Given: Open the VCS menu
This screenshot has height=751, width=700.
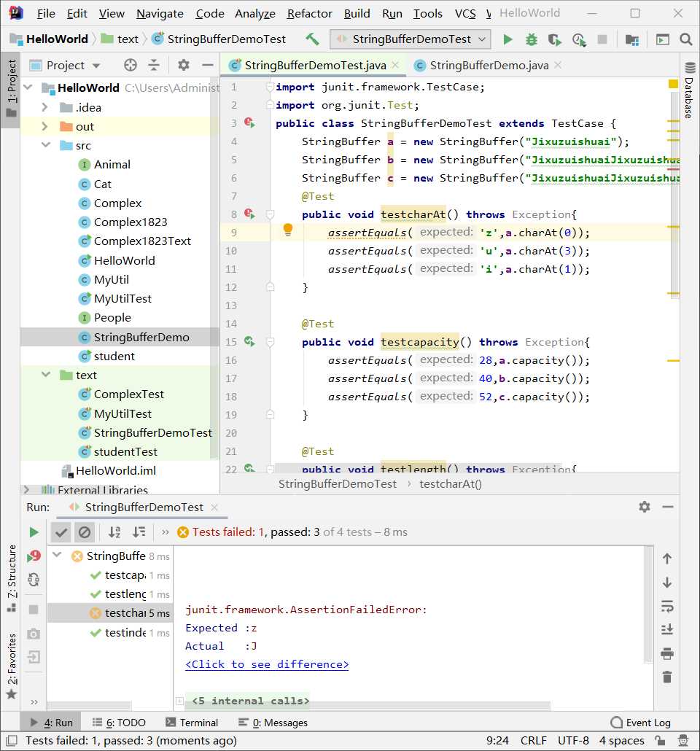Looking at the screenshot, I should click(465, 13).
